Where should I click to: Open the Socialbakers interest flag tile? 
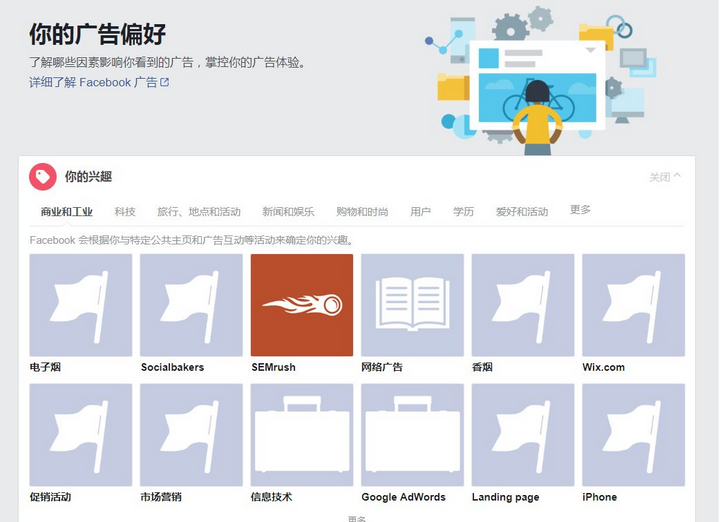click(191, 305)
